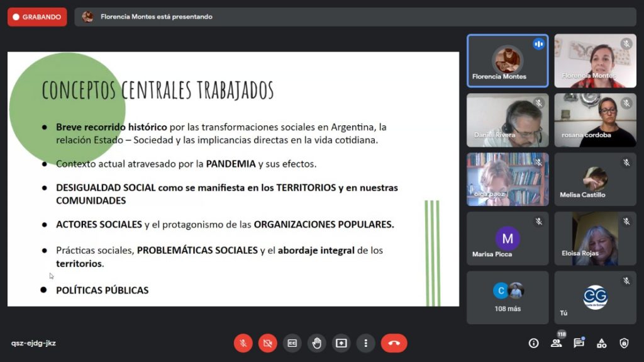Screen dimensions: 644x362
Task: Leave the call with red hang-up button
Action: click(394, 343)
